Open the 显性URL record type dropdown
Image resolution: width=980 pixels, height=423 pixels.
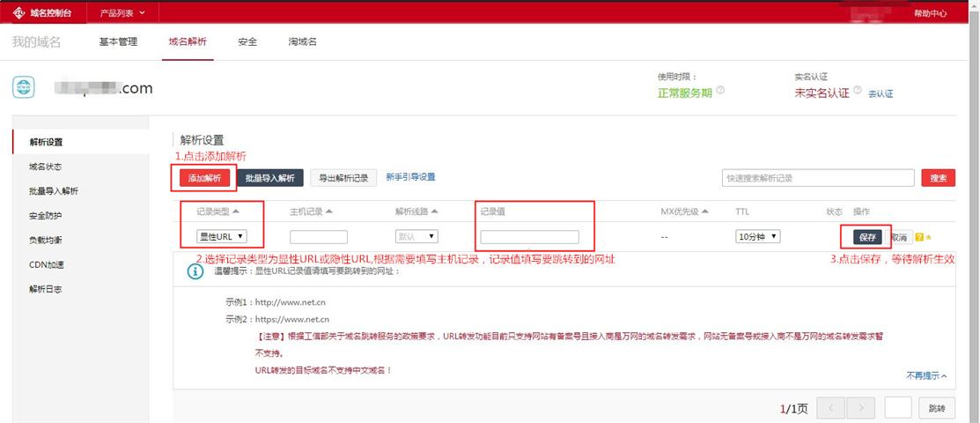tap(222, 236)
